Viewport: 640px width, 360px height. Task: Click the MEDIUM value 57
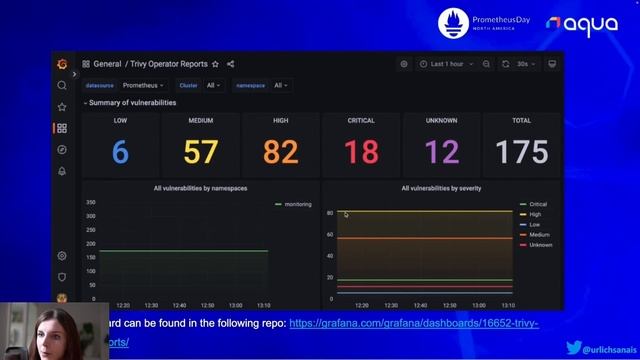(x=201, y=152)
